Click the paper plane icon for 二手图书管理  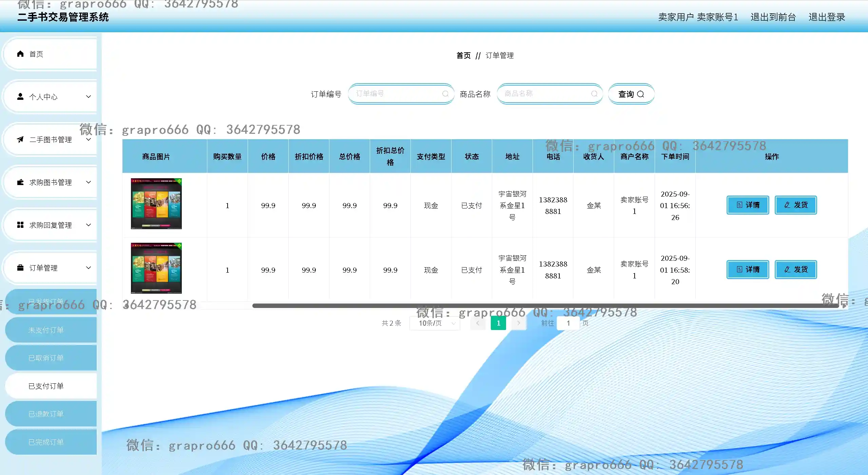20,140
